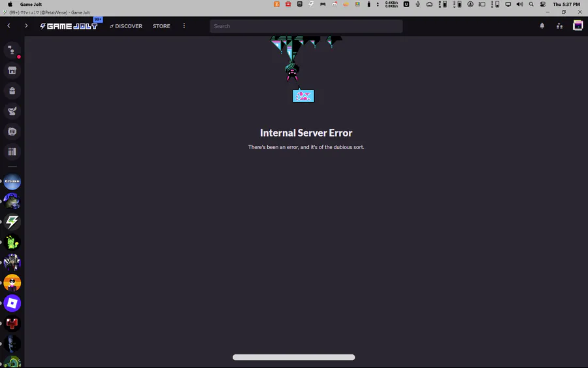Open the green cat community avatar
Viewport: 588px width, 368px height.
[12, 243]
